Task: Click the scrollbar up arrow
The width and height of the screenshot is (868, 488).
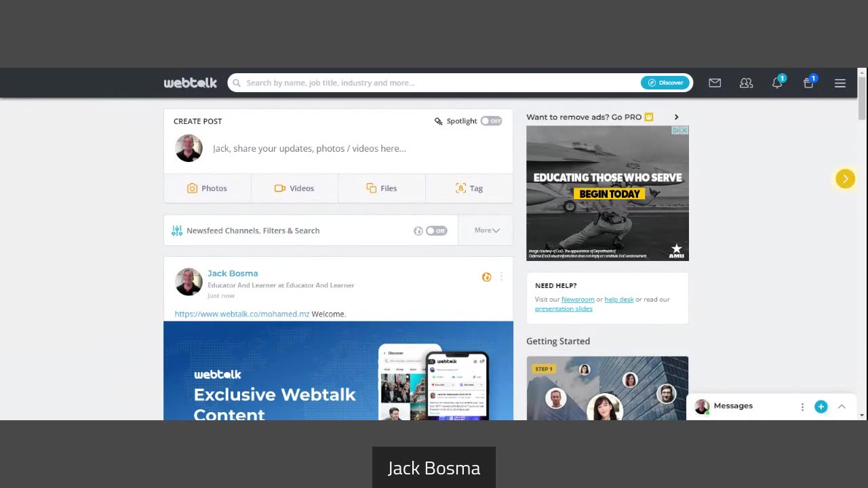Action: tap(862, 72)
